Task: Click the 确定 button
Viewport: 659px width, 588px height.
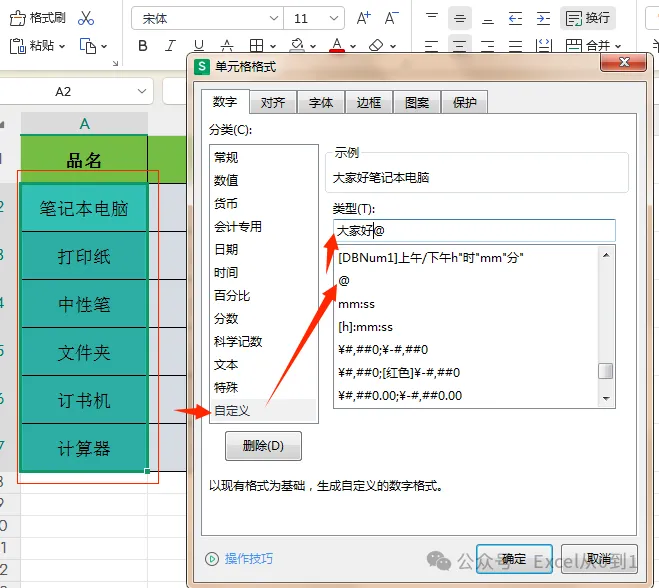Action: point(514,559)
